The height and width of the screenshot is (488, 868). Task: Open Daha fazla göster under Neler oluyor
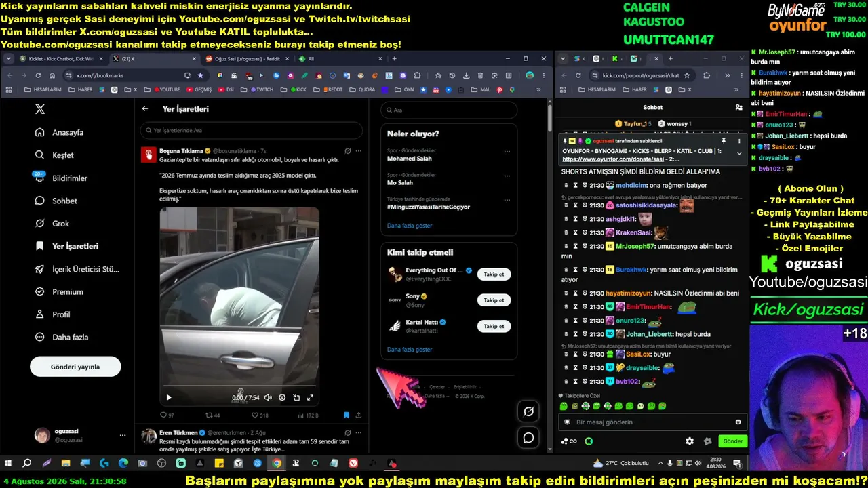click(x=410, y=226)
